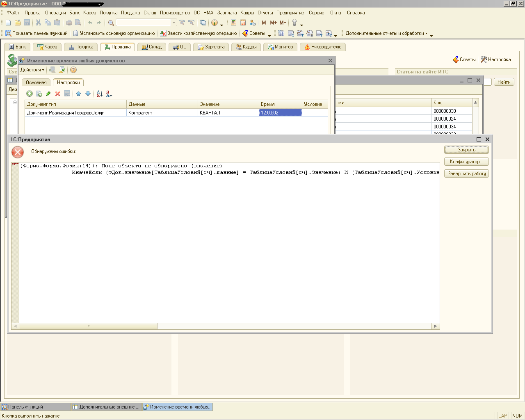Click the Найти button

coord(504,82)
